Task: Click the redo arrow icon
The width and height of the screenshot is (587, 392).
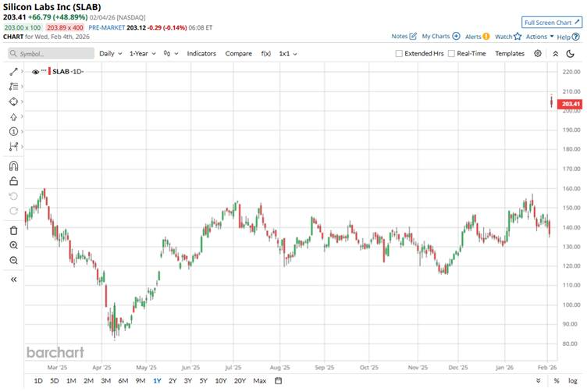Action: coord(13,211)
